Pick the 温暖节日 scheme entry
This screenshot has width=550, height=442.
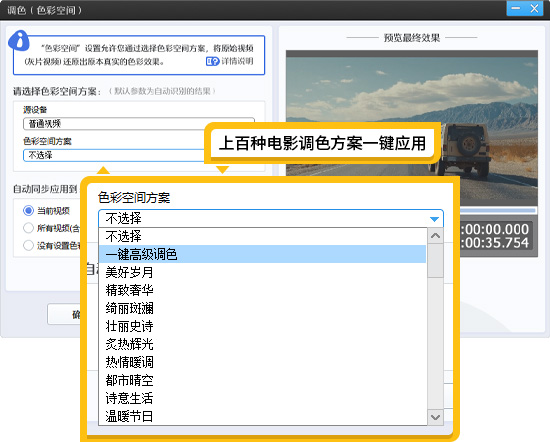click(262, 416)
